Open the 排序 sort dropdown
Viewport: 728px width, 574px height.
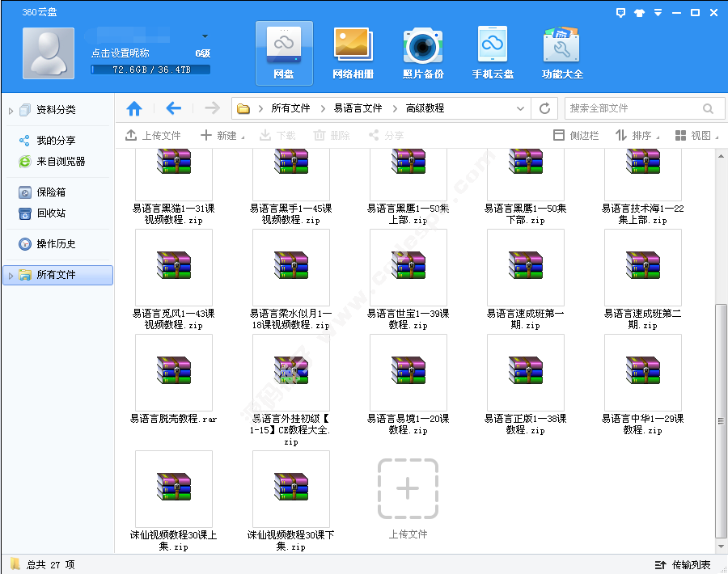click(637, 136)
